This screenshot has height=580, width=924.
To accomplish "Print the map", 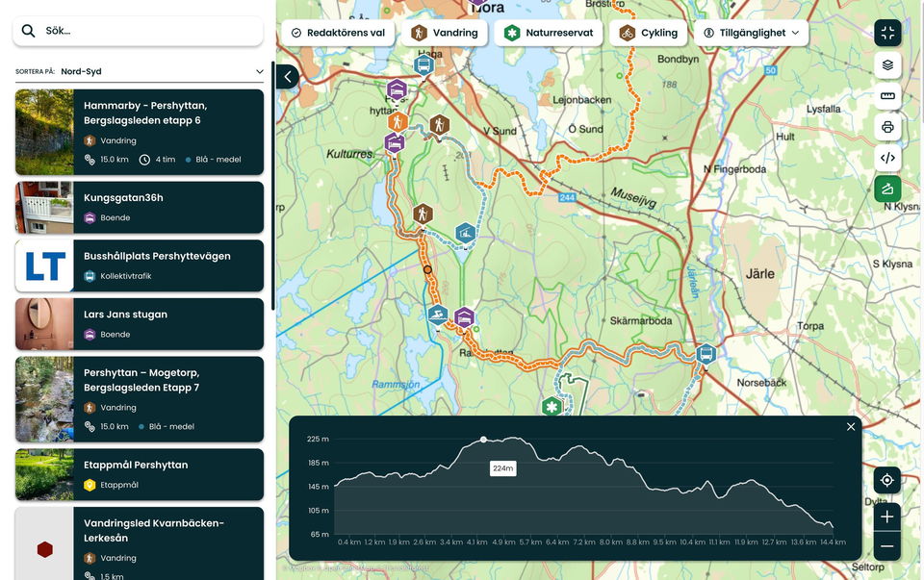I will (887, 127).
